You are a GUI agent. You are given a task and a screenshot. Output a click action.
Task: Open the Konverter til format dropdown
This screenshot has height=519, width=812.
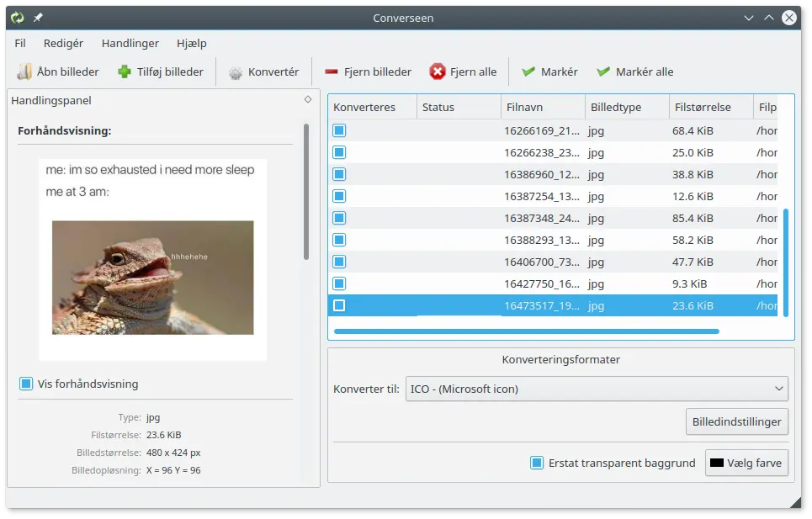(597, 389)
